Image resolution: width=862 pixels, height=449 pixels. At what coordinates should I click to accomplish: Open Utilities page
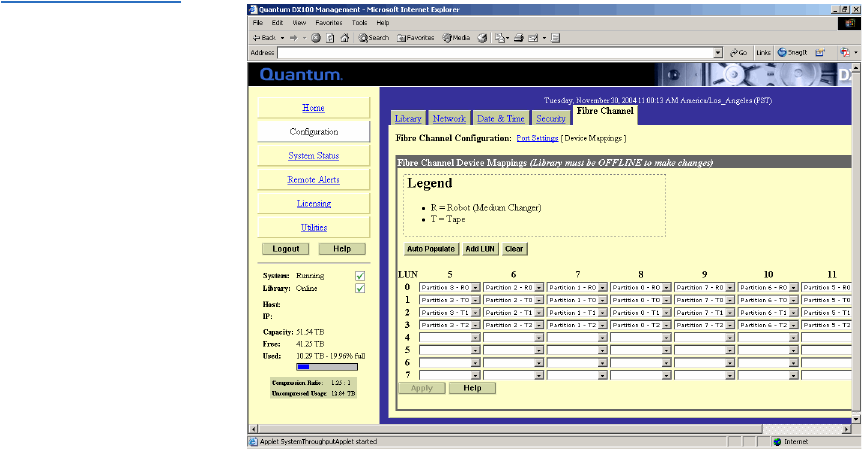[313, 228]
